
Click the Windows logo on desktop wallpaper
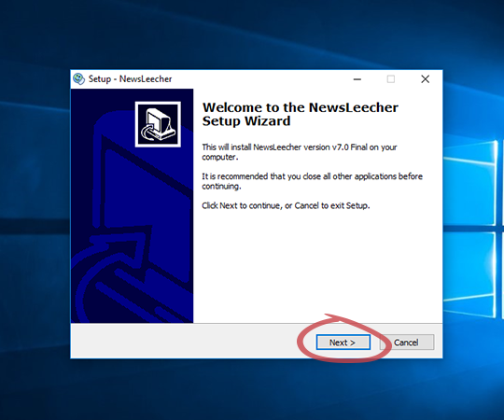point(472,225)
